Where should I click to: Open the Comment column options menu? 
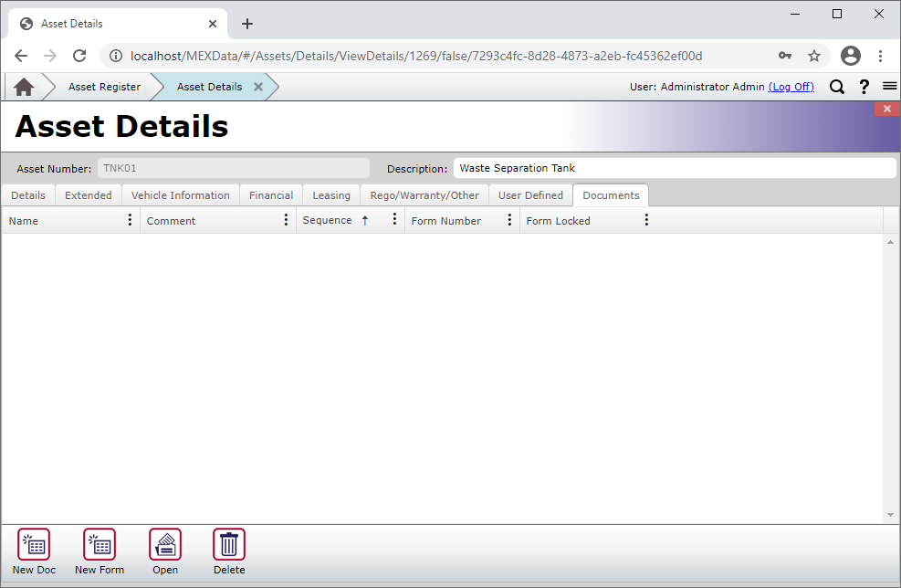click(x=286, y=220)
